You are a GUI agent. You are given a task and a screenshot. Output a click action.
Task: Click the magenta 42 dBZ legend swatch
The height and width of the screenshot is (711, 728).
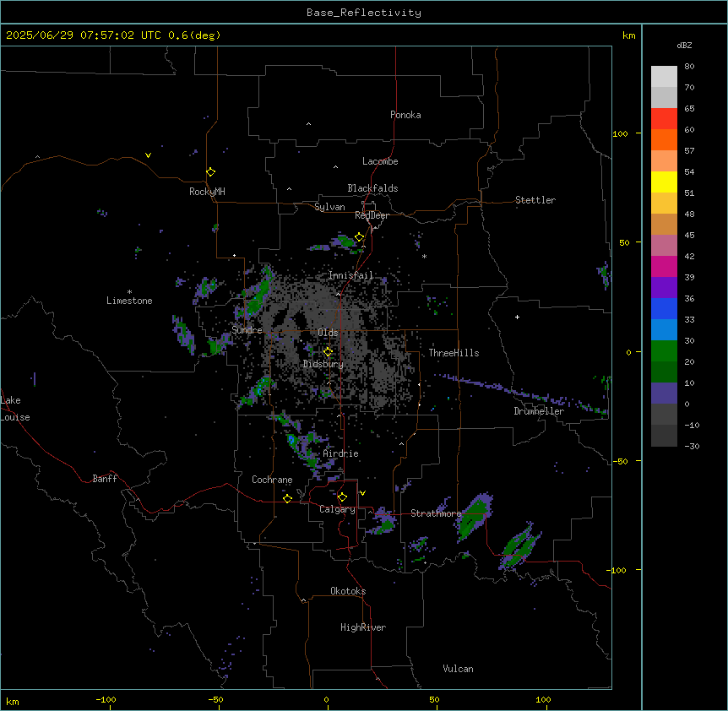[664, 266]
